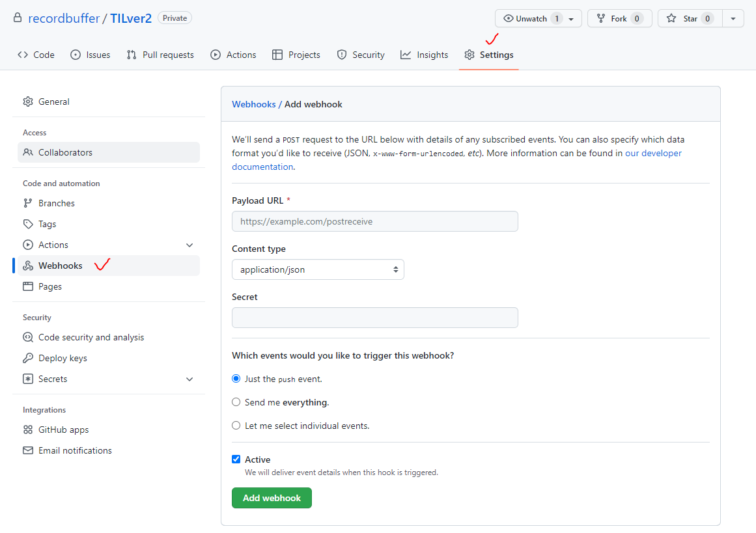The height and width of the screenshot is (533, 756).
Task: Click the Email notifications envelope icon
Action: click(28, 450)
